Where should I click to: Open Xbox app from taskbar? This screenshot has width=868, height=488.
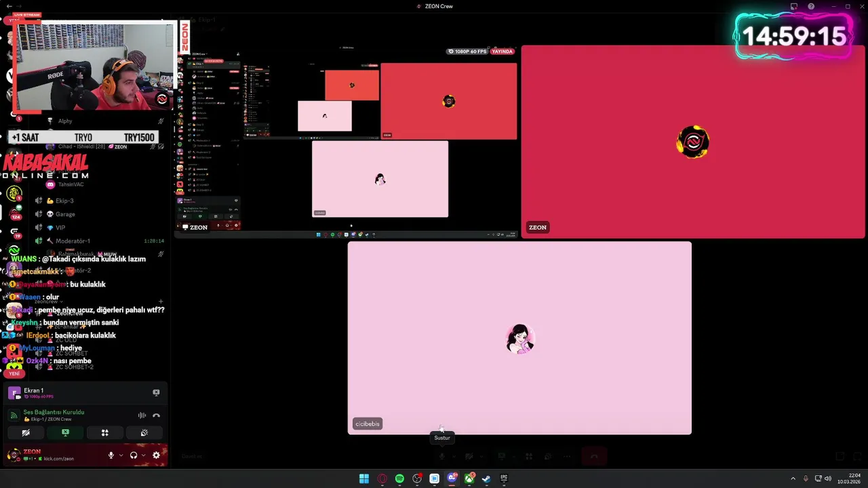pyautogui.click(x=469, y=479)
